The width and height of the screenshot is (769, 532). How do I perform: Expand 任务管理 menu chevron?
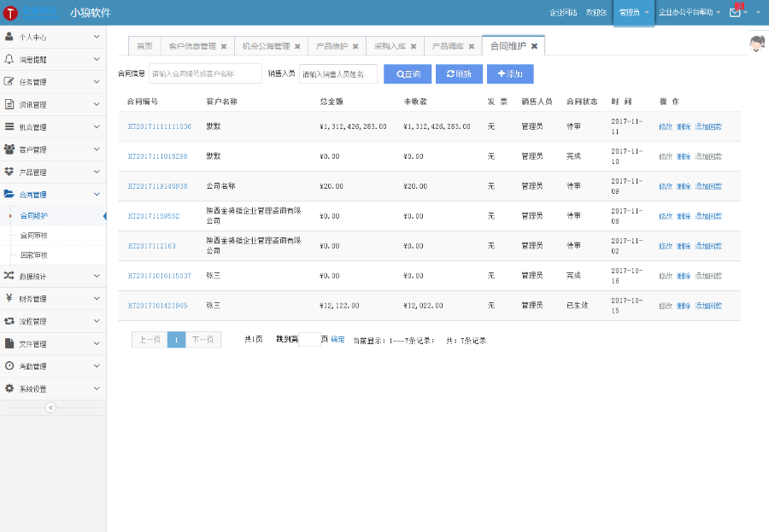pyautogui.click(x=97, y=81)
